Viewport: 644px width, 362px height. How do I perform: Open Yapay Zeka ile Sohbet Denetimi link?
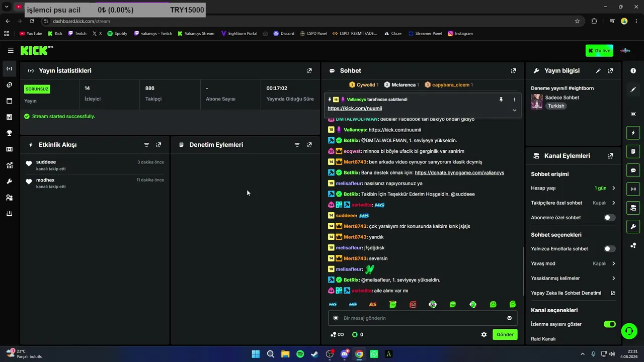coord(573,293)
